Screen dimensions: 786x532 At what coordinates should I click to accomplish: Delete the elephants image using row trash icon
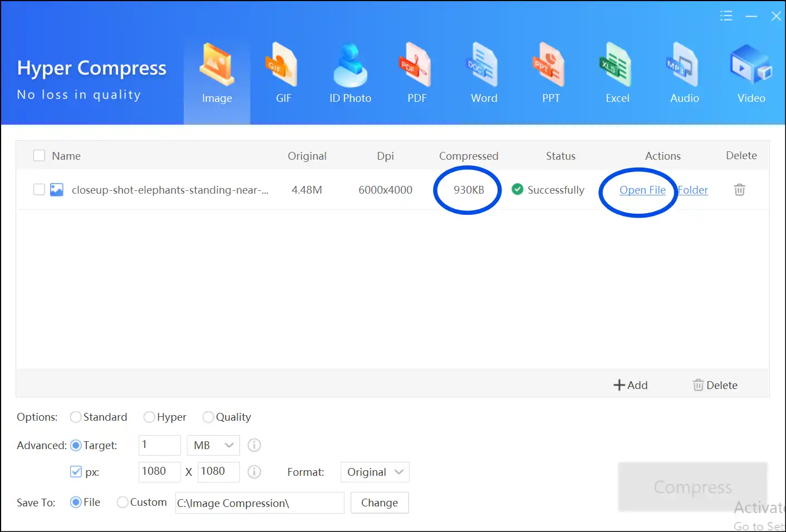coord(739,190)
